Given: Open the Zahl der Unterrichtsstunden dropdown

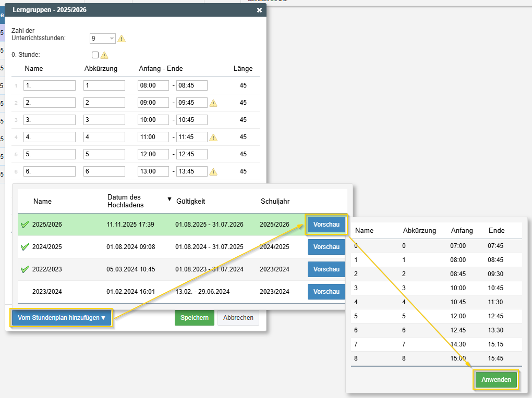Looking at the screenshot, I should [103, 39].
